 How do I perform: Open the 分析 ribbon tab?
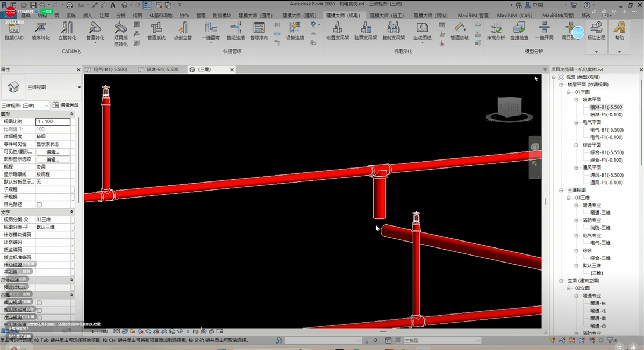[121, 16]
